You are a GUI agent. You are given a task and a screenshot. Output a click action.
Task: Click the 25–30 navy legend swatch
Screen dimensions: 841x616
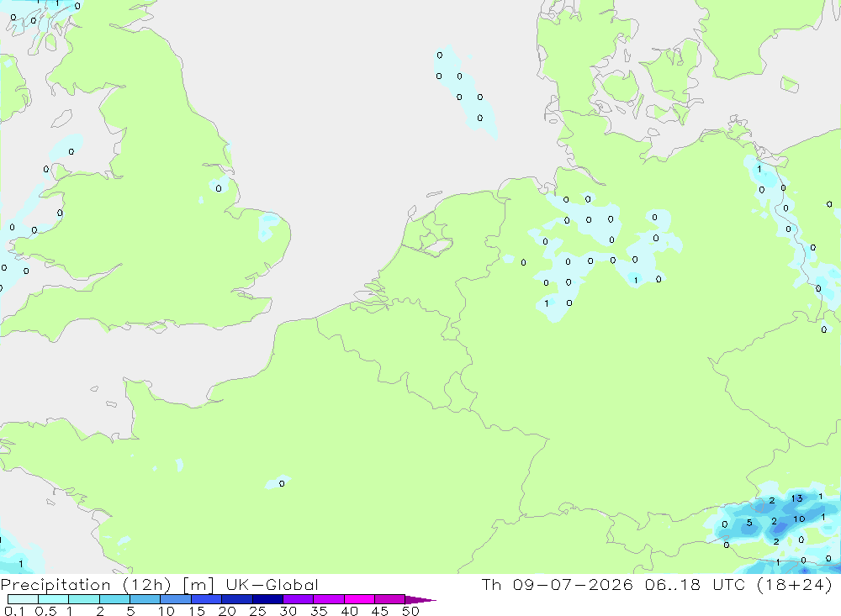pyautogui.click(x=267, y=599)
